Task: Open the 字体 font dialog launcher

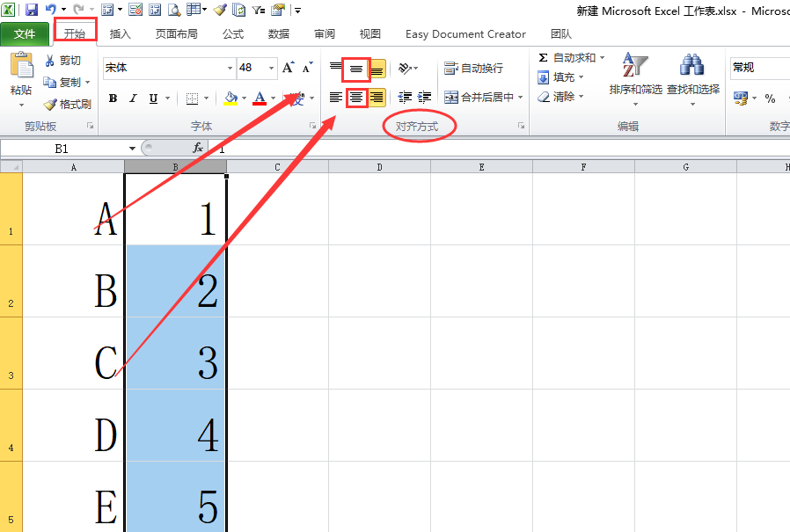Action: [x=312, y=126]
